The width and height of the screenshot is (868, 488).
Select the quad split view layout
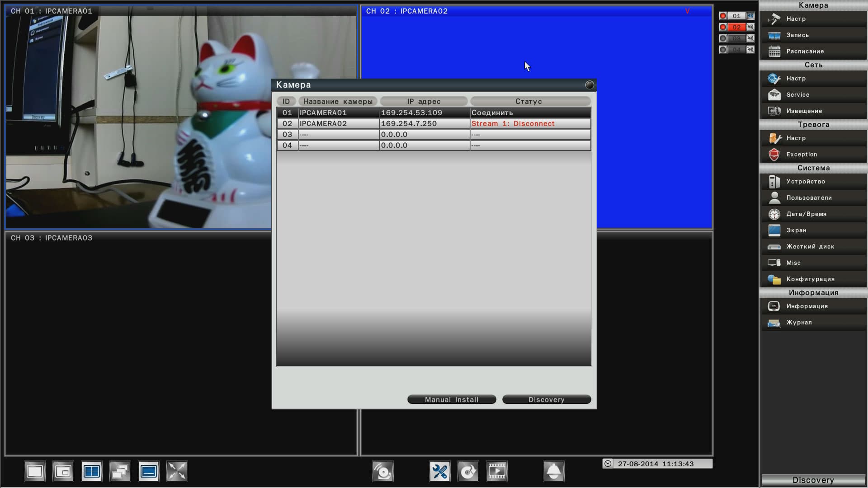[92, 472]
